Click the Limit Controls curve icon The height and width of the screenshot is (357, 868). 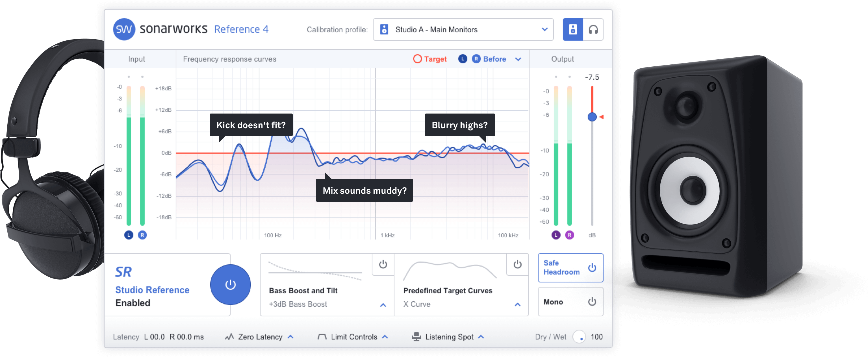pos(322,337)
